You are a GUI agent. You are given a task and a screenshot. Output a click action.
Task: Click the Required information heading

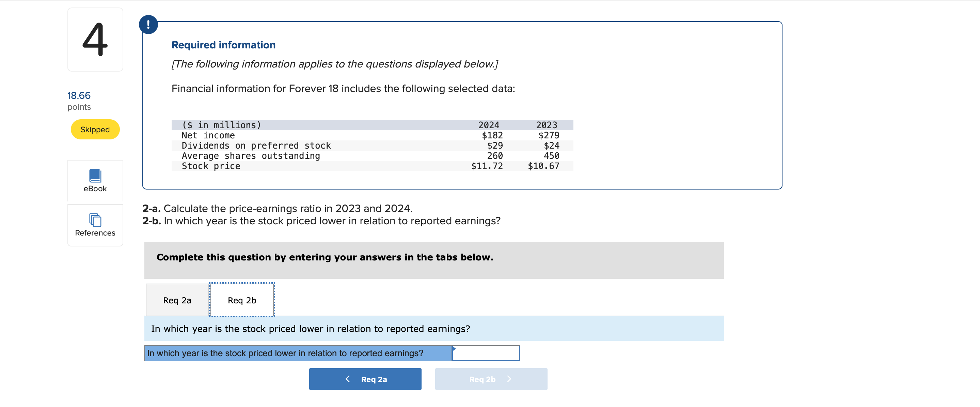point(223,45)
